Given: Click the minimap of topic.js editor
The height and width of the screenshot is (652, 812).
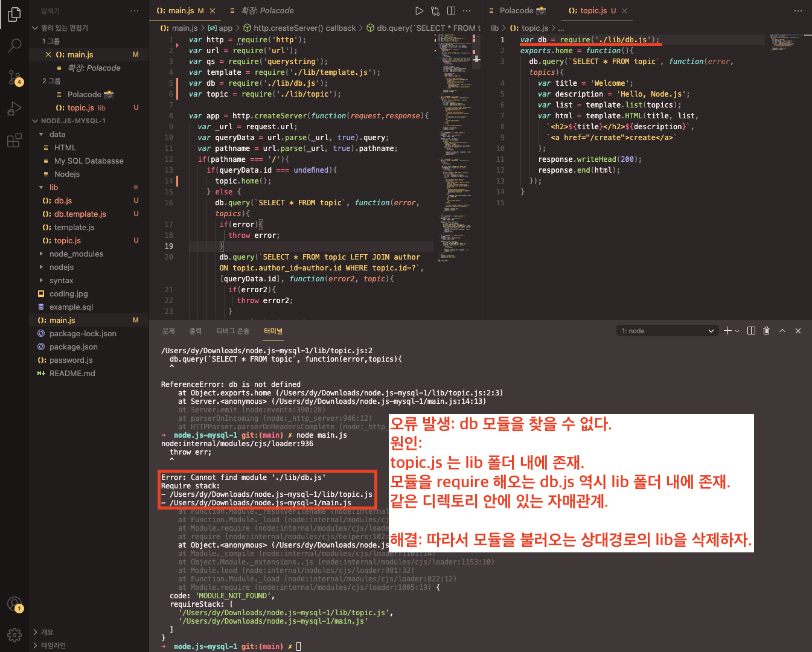Looking at the screenshot, I should point(785,42).
